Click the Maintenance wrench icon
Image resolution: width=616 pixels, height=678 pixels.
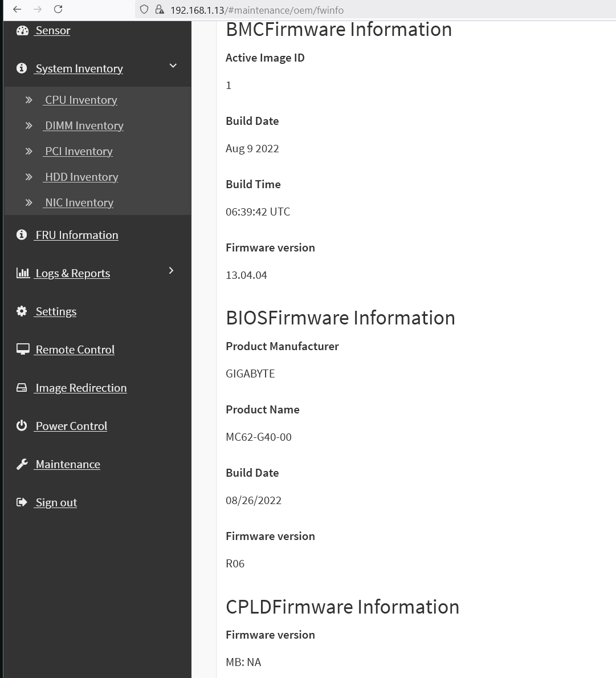(x=22, y=464)
